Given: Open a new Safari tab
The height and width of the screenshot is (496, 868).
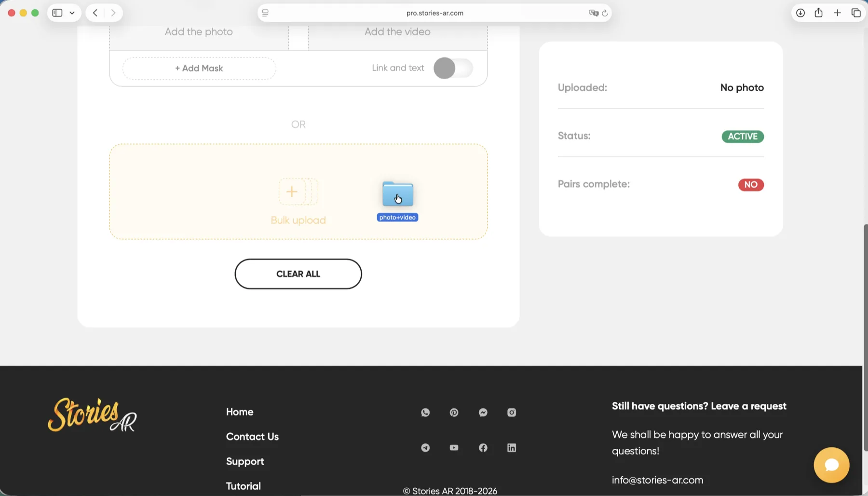Looking at the screenshot, I should 838,13.
